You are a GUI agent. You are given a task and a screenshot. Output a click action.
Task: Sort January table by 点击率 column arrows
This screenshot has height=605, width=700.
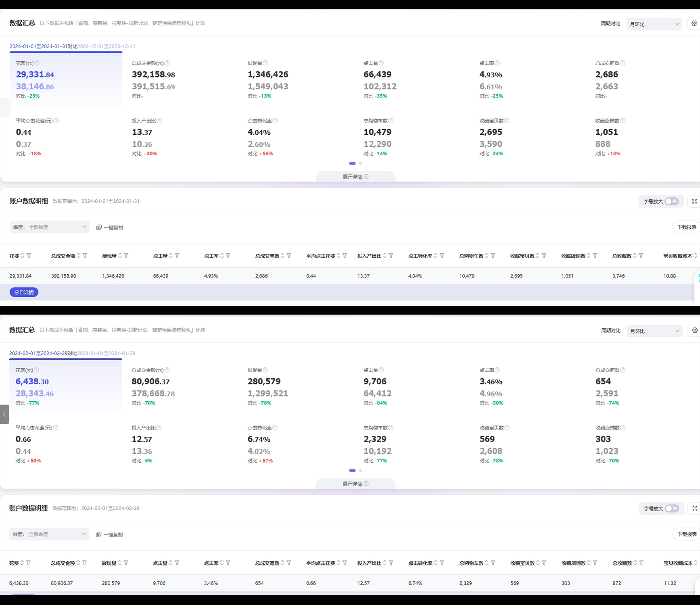tap(222, 256)
